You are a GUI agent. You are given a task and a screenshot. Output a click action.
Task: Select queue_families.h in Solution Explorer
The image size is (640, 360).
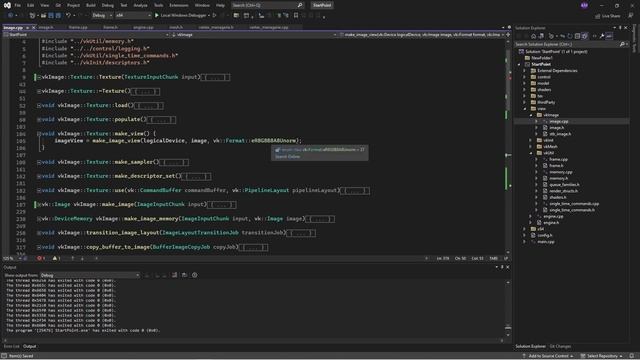(564, 184)
